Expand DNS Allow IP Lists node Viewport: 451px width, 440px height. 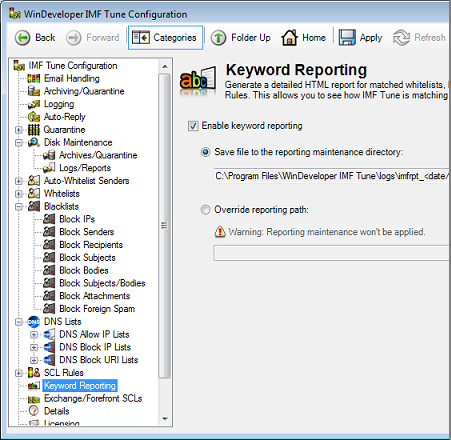tap(34, 335)
